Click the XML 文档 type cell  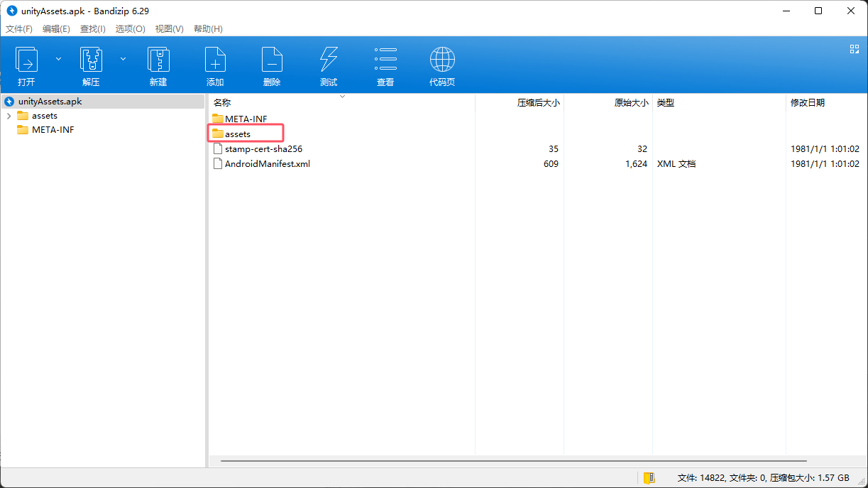tap(676, 163)
